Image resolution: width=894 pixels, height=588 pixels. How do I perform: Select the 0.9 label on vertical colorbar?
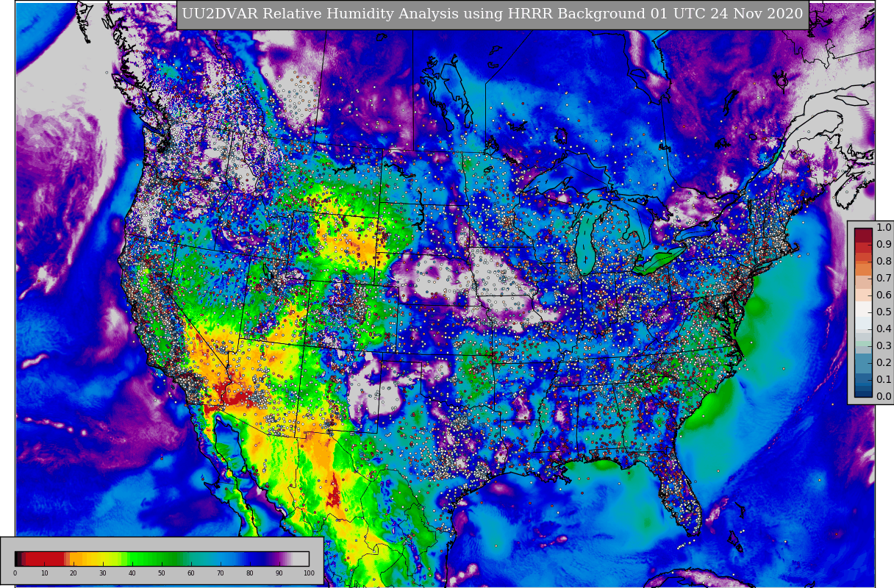point(883,245)
